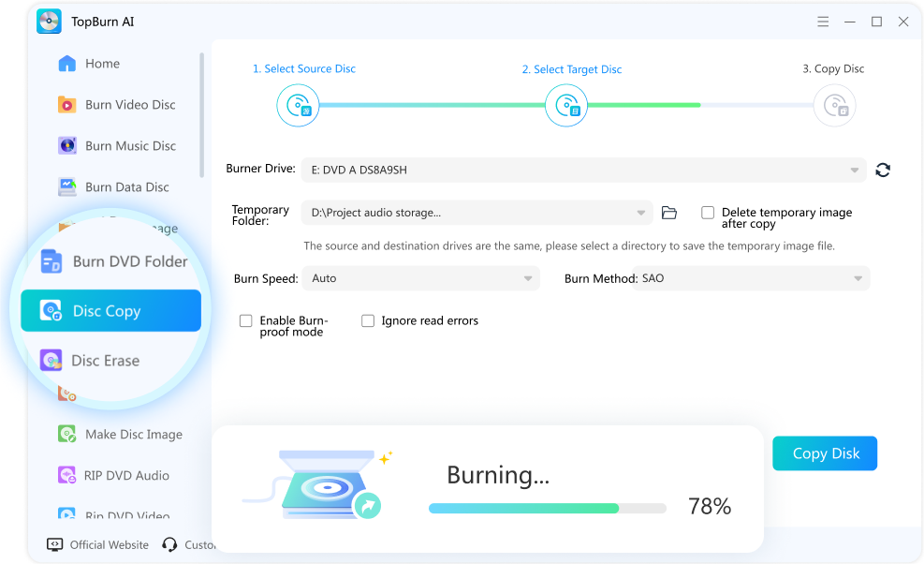Click the sidebar vertical scrollbar
The width and height of the screenshot is (924, 564).
(201, 114)
